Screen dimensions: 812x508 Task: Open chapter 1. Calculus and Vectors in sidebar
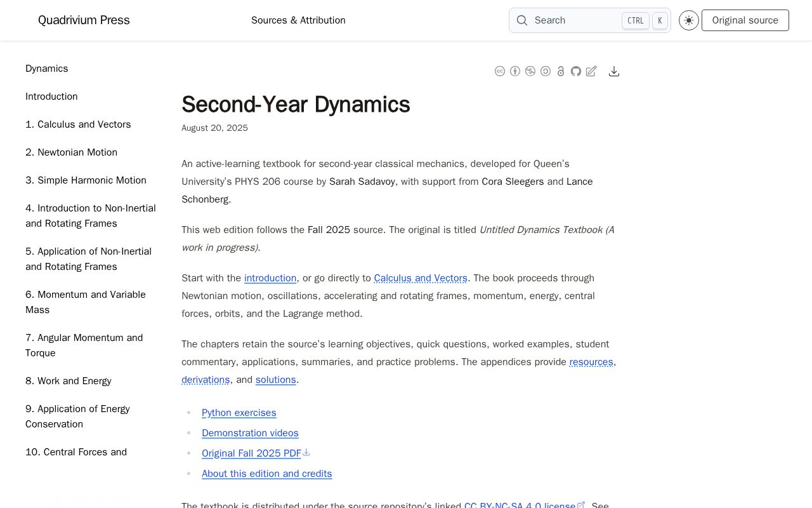tap(78, 124)
